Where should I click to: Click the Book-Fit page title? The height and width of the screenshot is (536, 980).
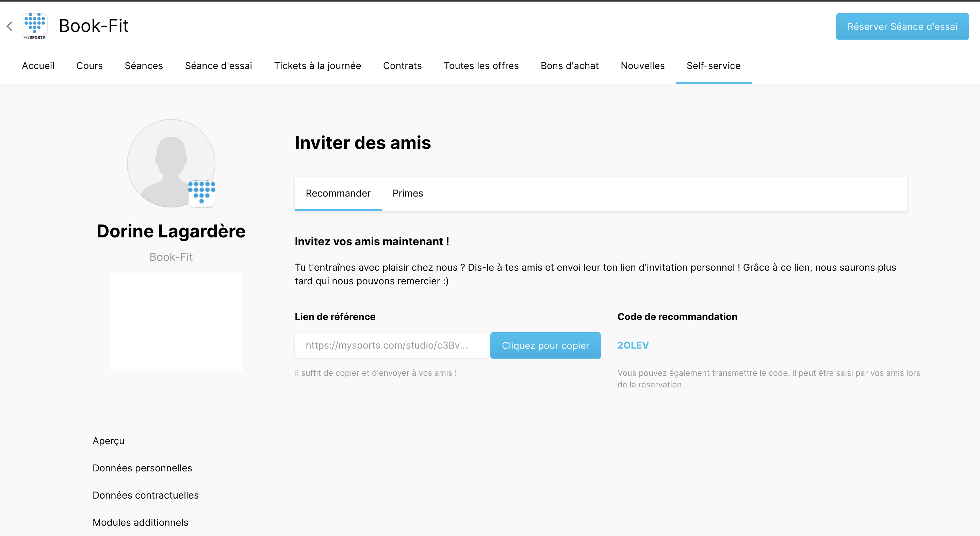[94, 26]
